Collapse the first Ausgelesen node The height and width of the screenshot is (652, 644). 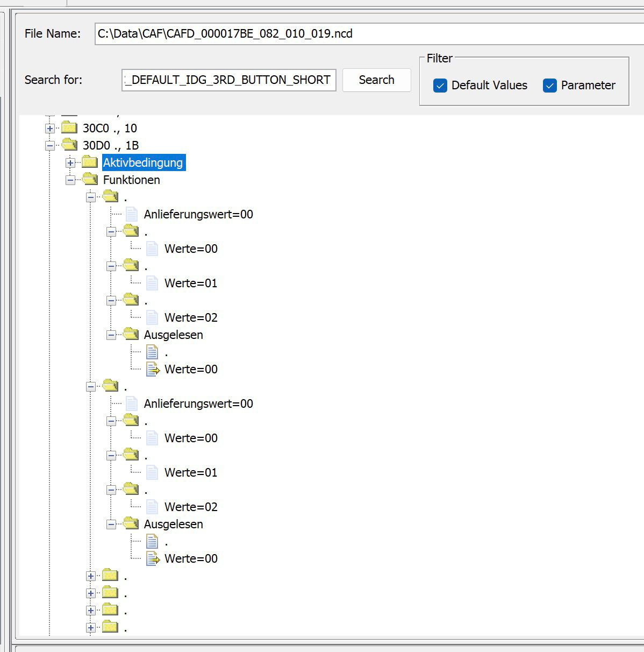coord(111,335)
